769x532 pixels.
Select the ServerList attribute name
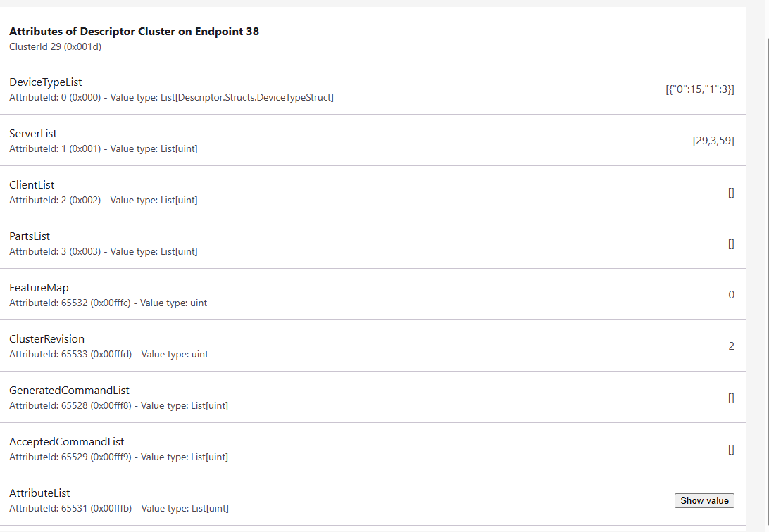(33, 134)
